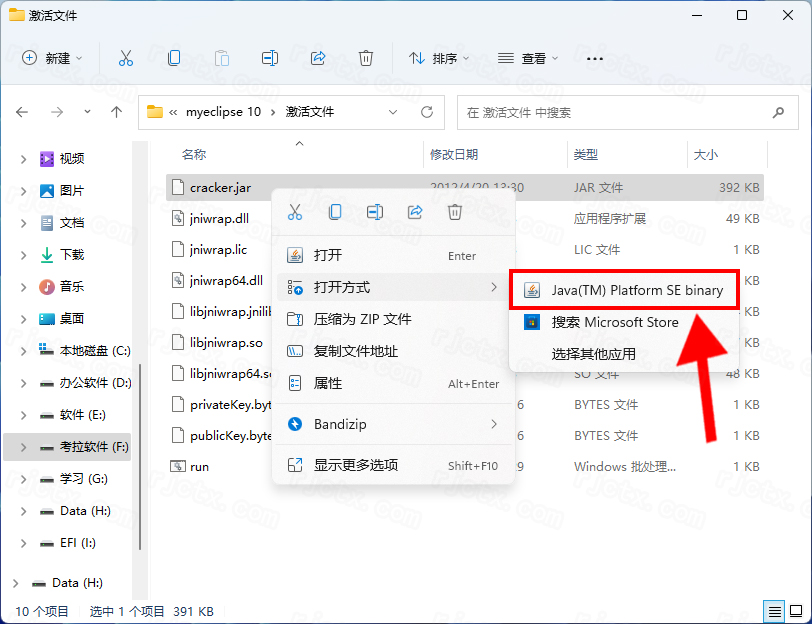
Task: Click the rename icon in the context menu
Action: (375, 212)
